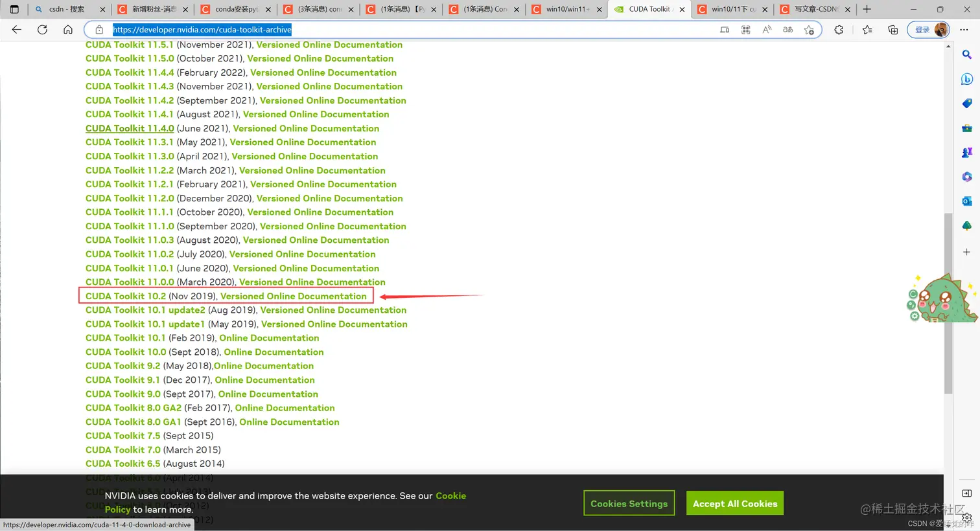This screenshot has height=531, width=980.
Task: Open sidebar settings gear
Action: [966, 517]
